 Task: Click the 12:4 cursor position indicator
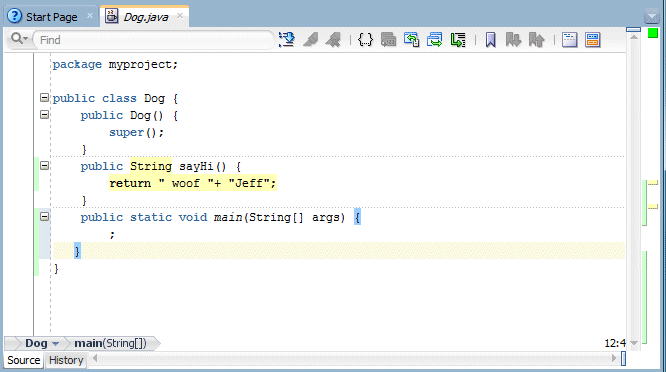615,343
